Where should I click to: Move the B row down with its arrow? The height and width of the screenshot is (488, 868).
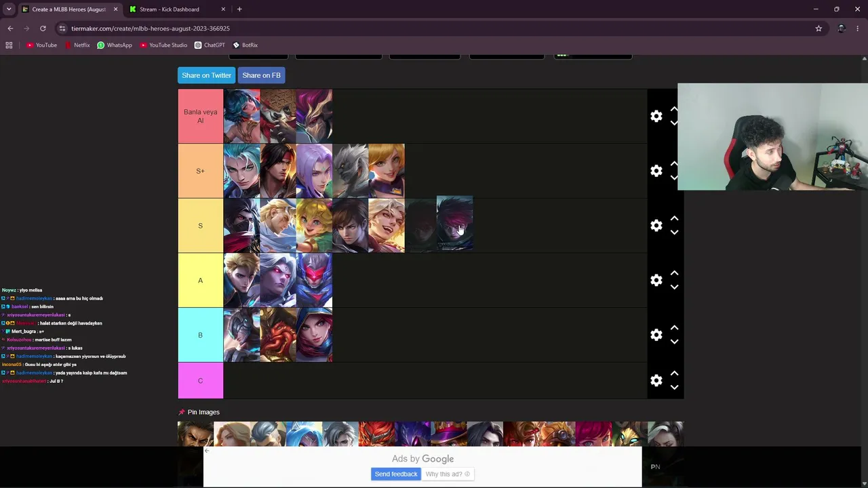tap(674, 342)
